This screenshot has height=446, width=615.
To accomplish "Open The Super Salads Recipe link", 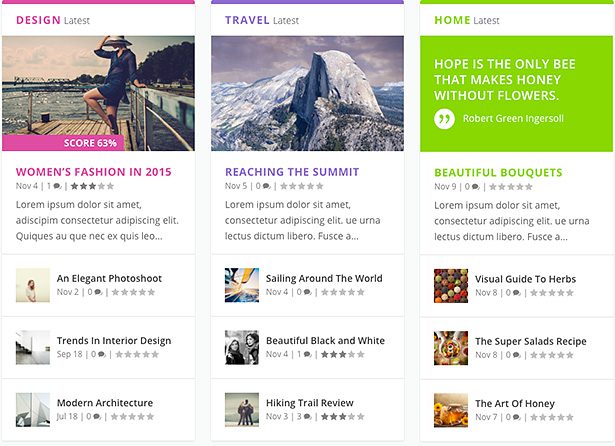I will [530, 341].
